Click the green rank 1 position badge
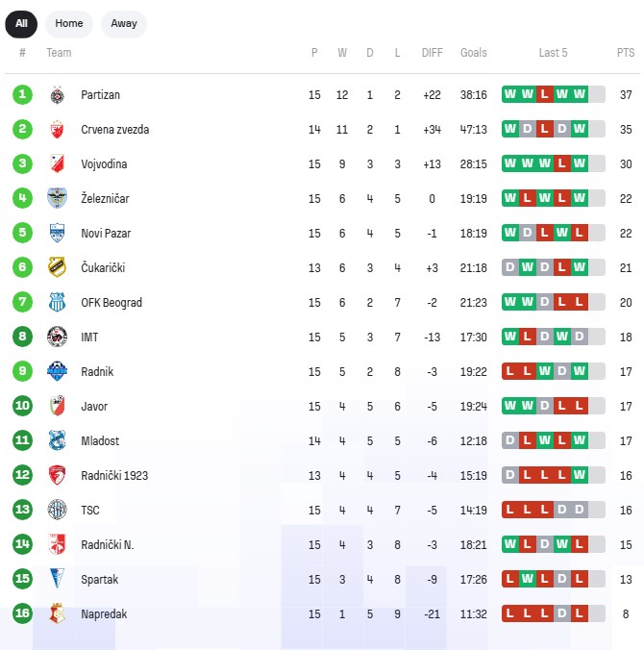 [x=22, y=95]
